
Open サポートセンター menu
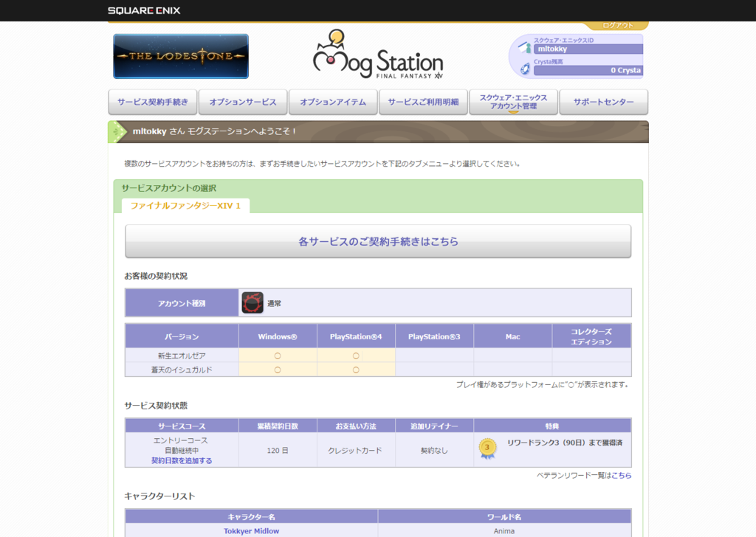click(604, 102)
